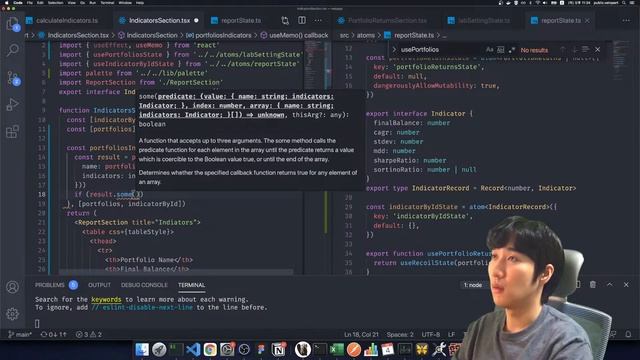
Task: Switch to calculateIndicators.ts tab
Action: click(62, 20)
